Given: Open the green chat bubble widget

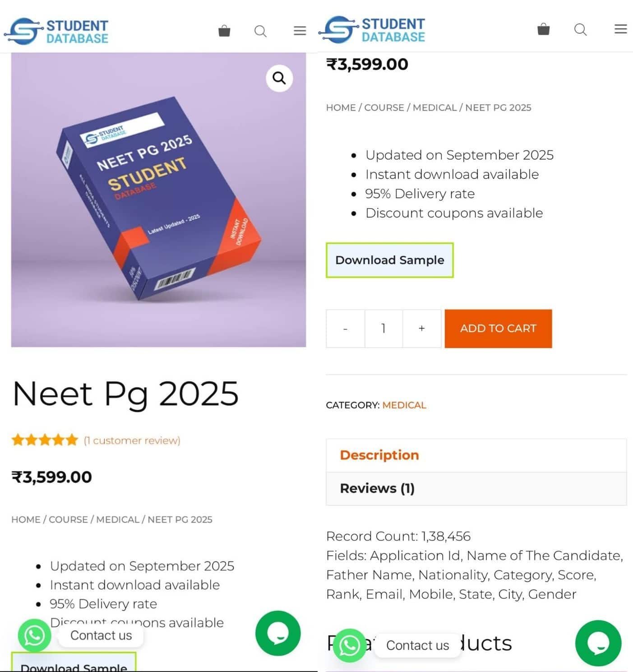Looking at the screenshot, I should (x=277, y=634).
